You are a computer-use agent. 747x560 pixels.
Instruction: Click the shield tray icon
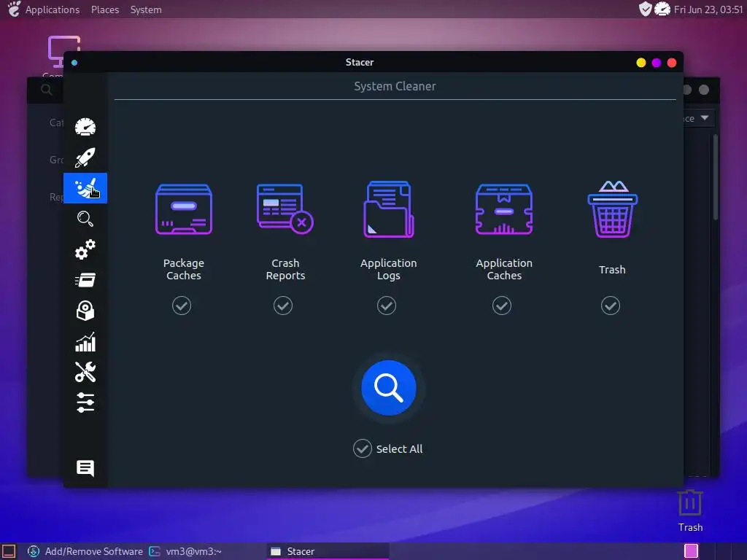tap(645, 9)
